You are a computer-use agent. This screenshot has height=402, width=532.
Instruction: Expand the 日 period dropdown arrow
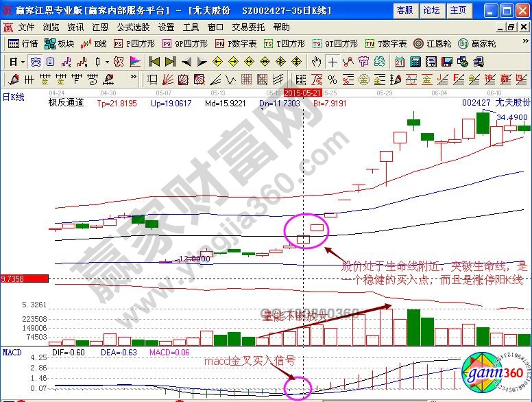(x=23, y=62)
